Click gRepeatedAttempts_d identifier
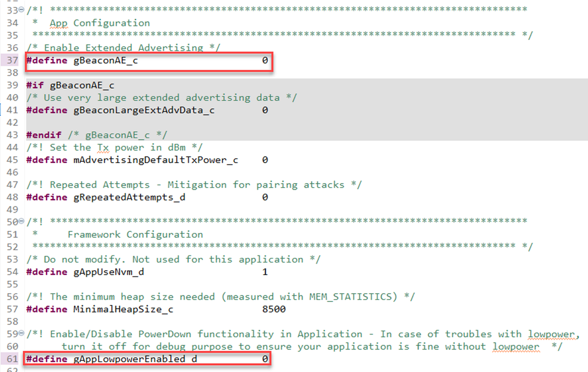The height and width of the screenshot is (372, 588). pos(129,197)
